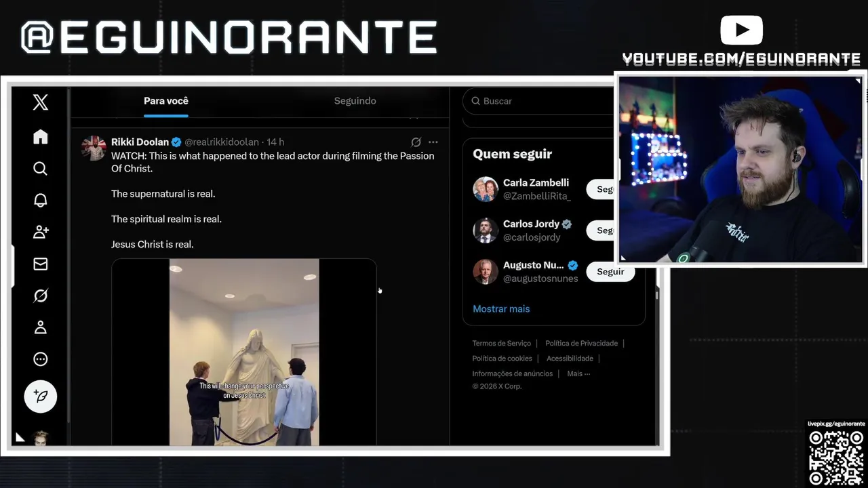
Task: Open Carla Zambelli's avatar
Action: point(486,189)
